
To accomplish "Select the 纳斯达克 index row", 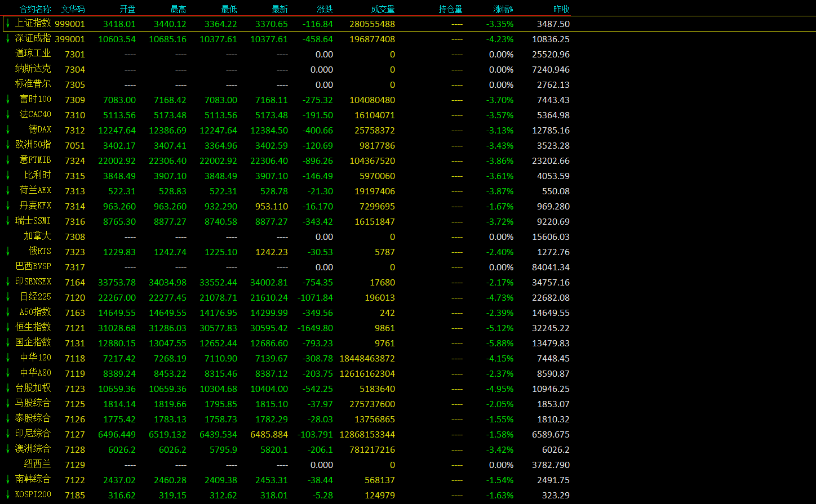I will [33, 69].
